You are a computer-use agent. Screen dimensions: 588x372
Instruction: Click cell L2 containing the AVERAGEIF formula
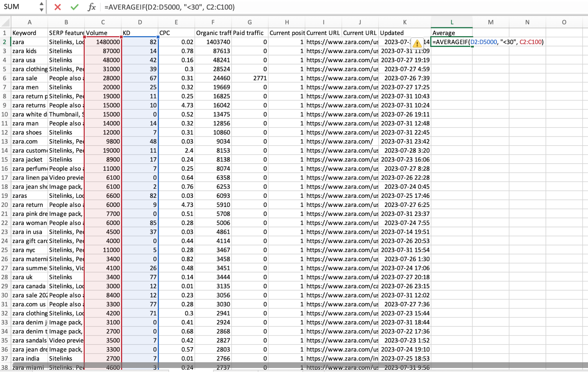pos(452,42)
